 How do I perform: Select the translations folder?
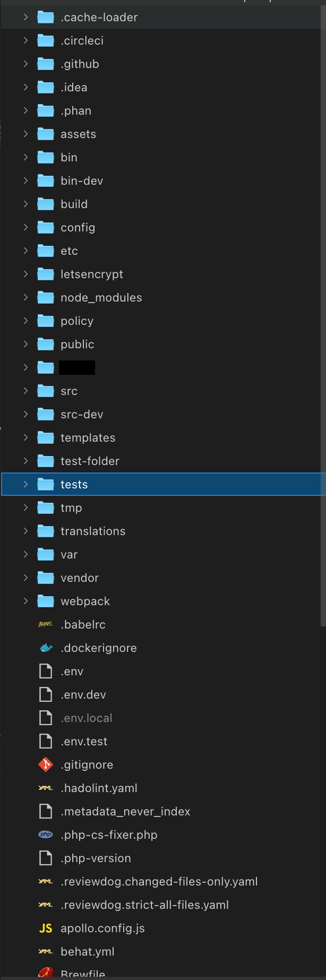tap(93, 531)
